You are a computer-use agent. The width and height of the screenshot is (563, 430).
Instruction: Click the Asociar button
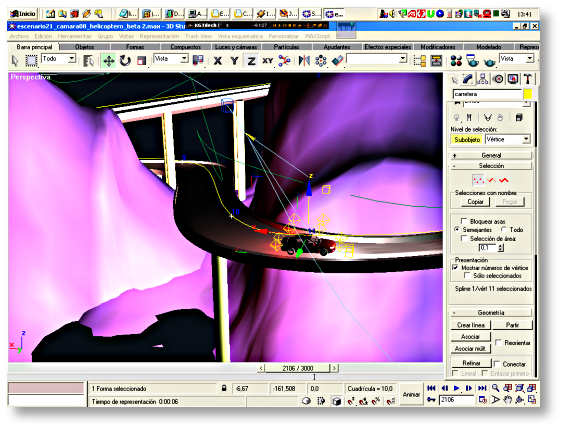(x=470, y=337)
